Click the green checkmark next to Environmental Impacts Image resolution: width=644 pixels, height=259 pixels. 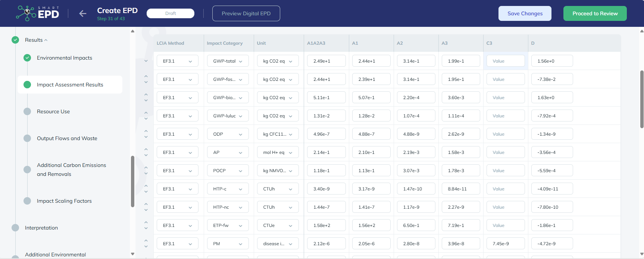27,58
